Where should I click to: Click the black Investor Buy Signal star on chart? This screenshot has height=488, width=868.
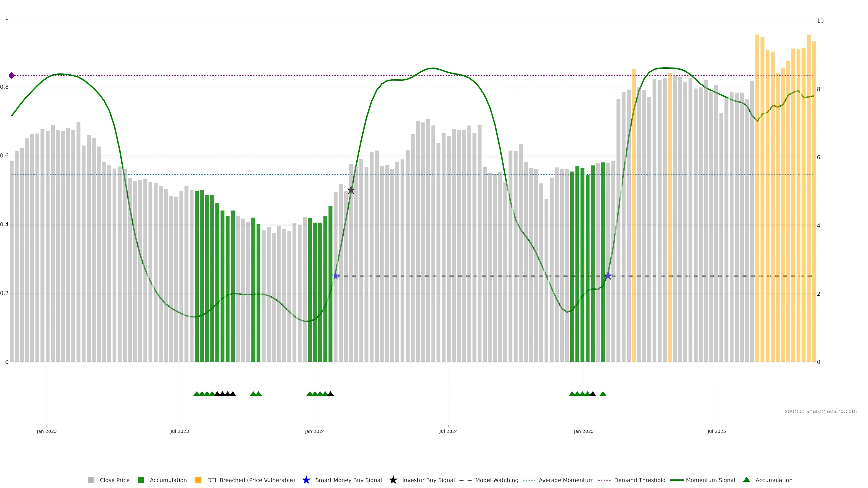(x=351, y=190)
